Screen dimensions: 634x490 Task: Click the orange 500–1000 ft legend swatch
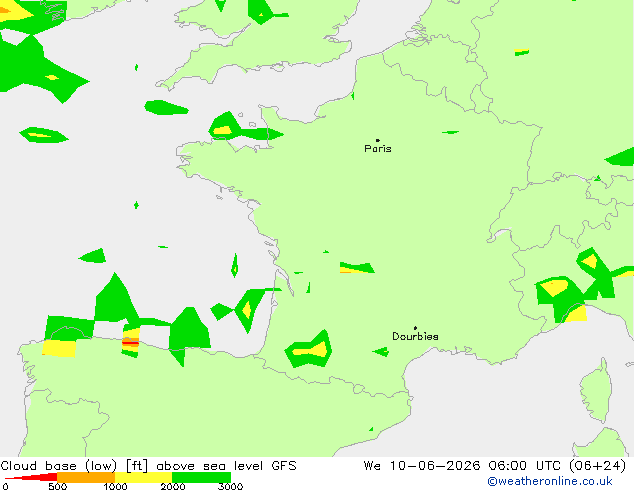point(86,477)
